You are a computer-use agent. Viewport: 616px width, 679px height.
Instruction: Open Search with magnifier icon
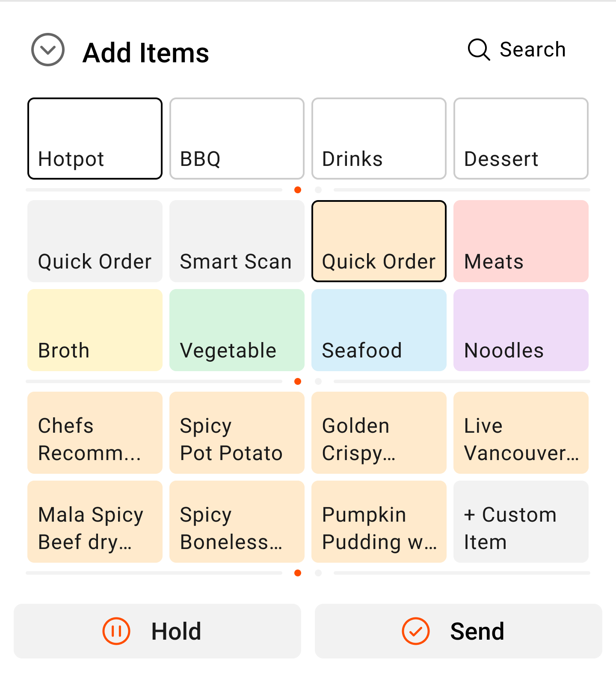[517, 50]
